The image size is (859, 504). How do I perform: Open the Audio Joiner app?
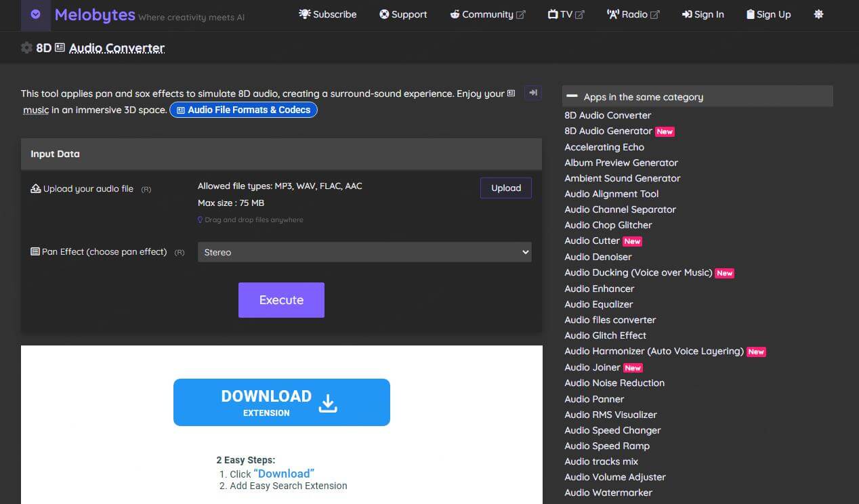pyautogui.click(x=592, y=367)
